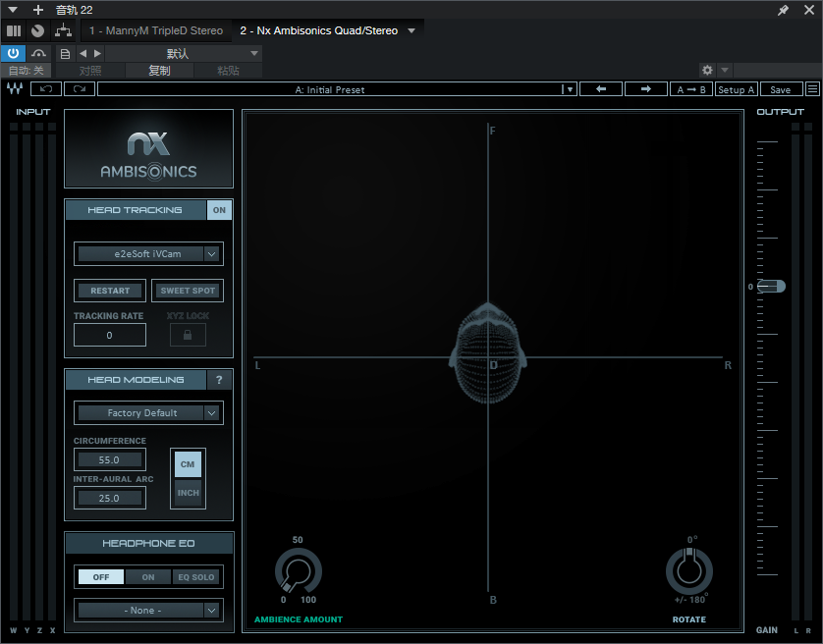Click the Tracking Rate value field
The width and height of the screenshot is (823, 644).
[x=110, y=335]
